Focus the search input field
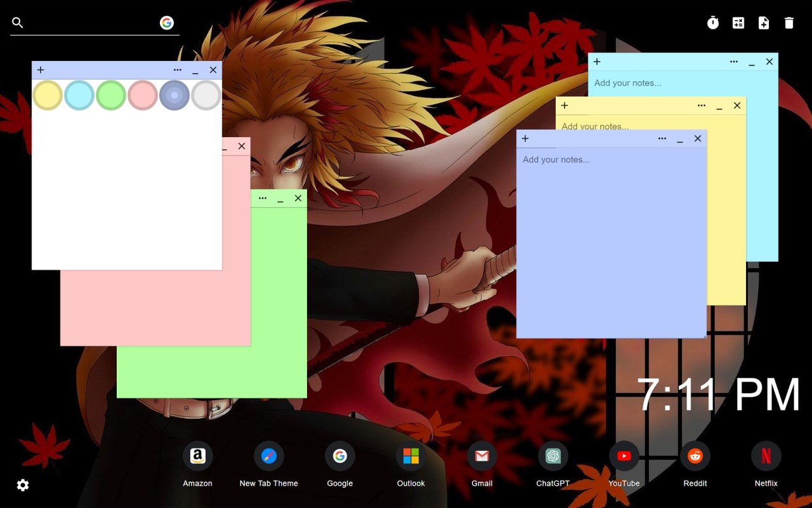Viewport: 812px width, 508px height. point(89,23)
